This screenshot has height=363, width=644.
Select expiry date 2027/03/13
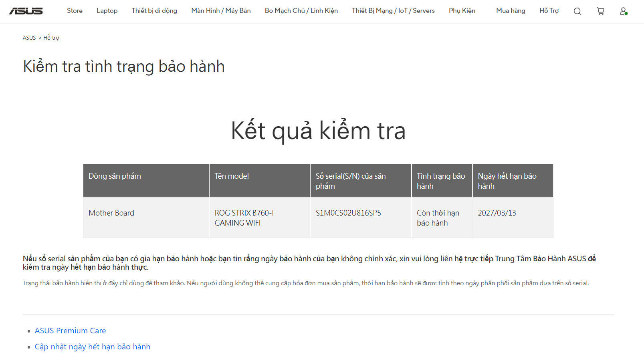click(x=497, y=213)
